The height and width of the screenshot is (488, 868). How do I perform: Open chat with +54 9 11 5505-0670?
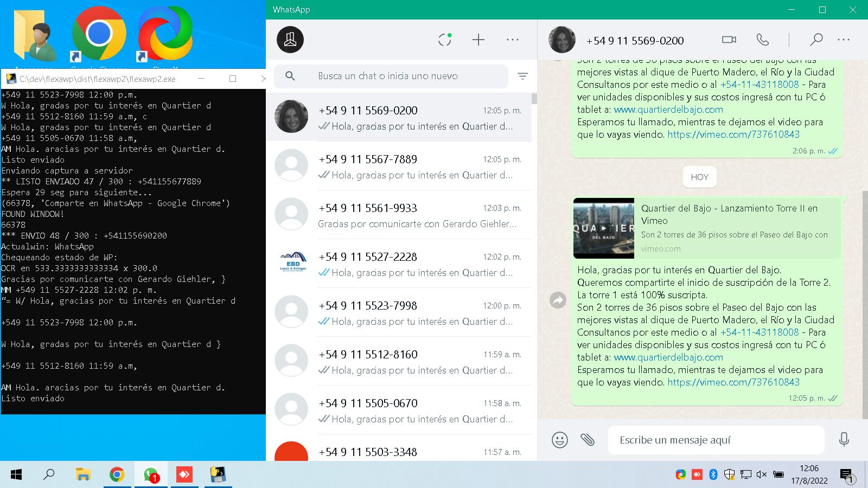click(x=399, y=410)
